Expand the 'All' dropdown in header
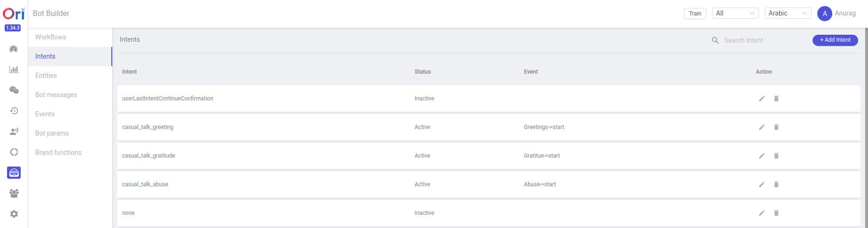The height and width of the screenshot is (228, 868). pos(735,13)
